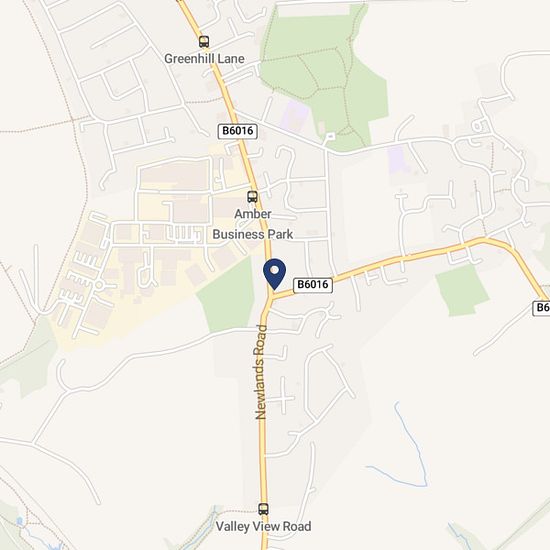Click the Greenhill Lane bus stop icon
Screen dimensions: 550x550
(x=204, y=42)
